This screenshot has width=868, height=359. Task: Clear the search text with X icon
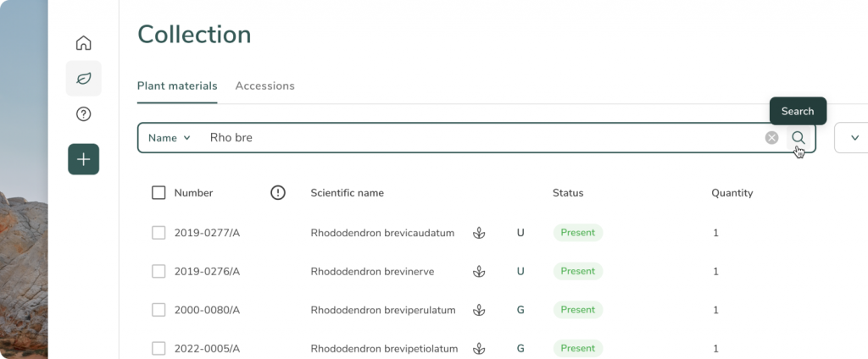point(771,138)
